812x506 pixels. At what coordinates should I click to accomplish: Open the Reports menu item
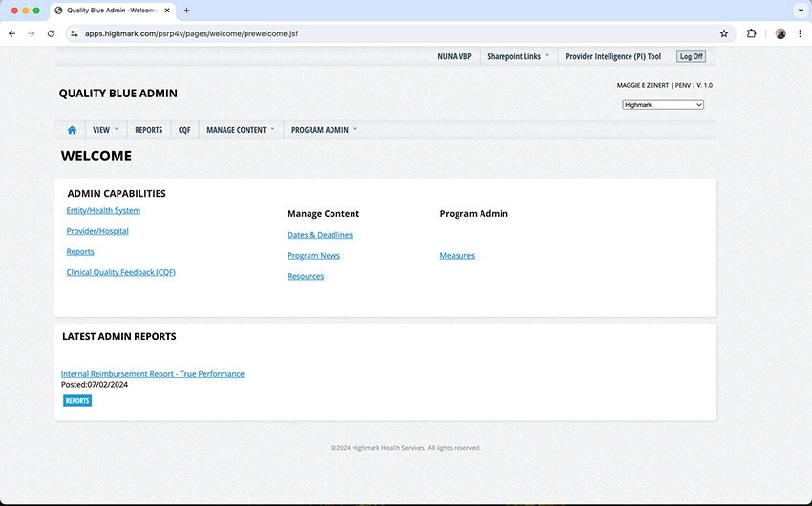point(148,130)
